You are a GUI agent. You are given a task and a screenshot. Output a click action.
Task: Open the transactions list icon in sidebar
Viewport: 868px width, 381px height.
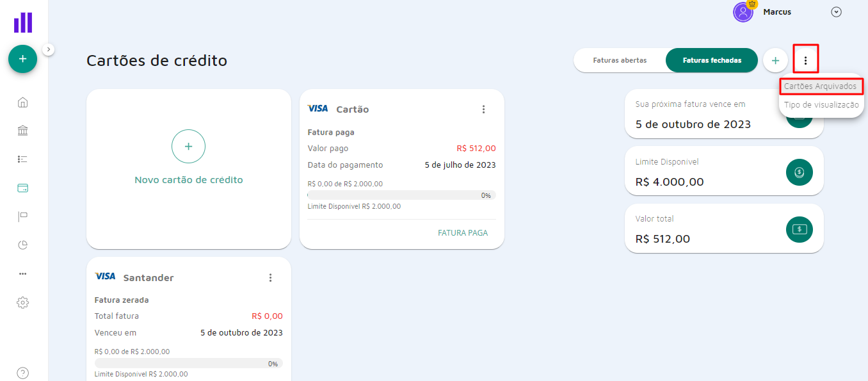(x=23, y=159)
